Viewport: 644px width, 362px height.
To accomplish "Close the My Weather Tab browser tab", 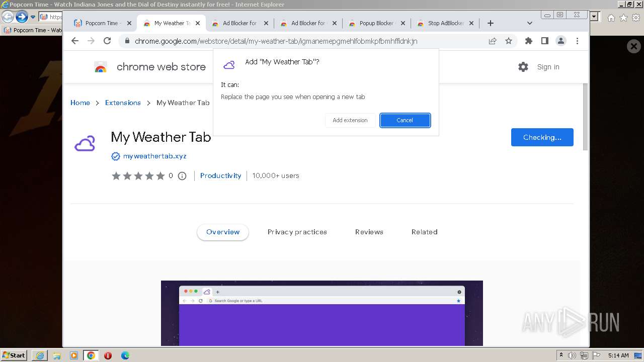I will (198, 23).
